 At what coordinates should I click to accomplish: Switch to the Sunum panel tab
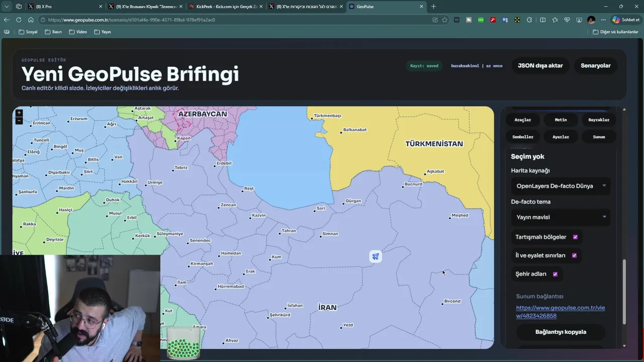599,137
